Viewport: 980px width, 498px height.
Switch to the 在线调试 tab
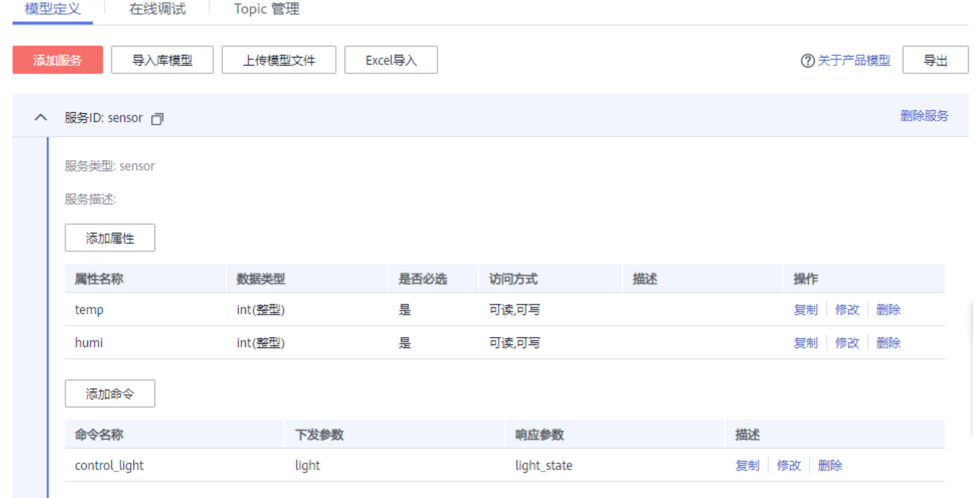(x=157, y=9)
